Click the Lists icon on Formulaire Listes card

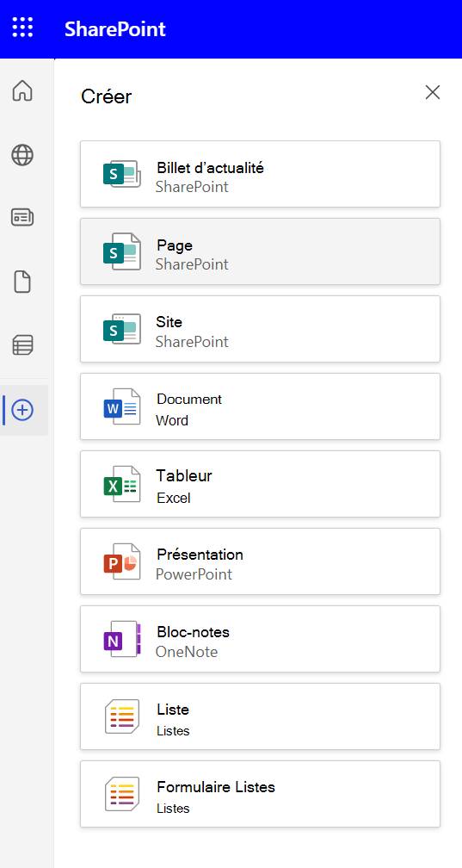tap(122, 794)
